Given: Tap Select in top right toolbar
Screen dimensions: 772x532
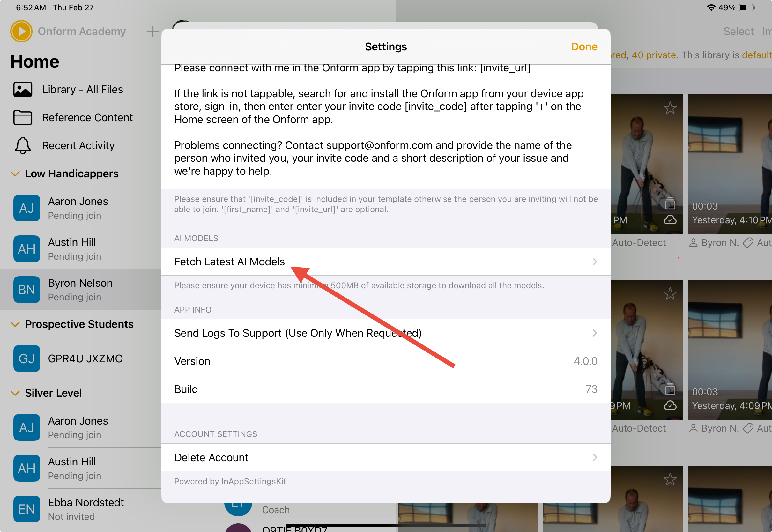Looking at the screenshot, I should [x=738, y=31].
